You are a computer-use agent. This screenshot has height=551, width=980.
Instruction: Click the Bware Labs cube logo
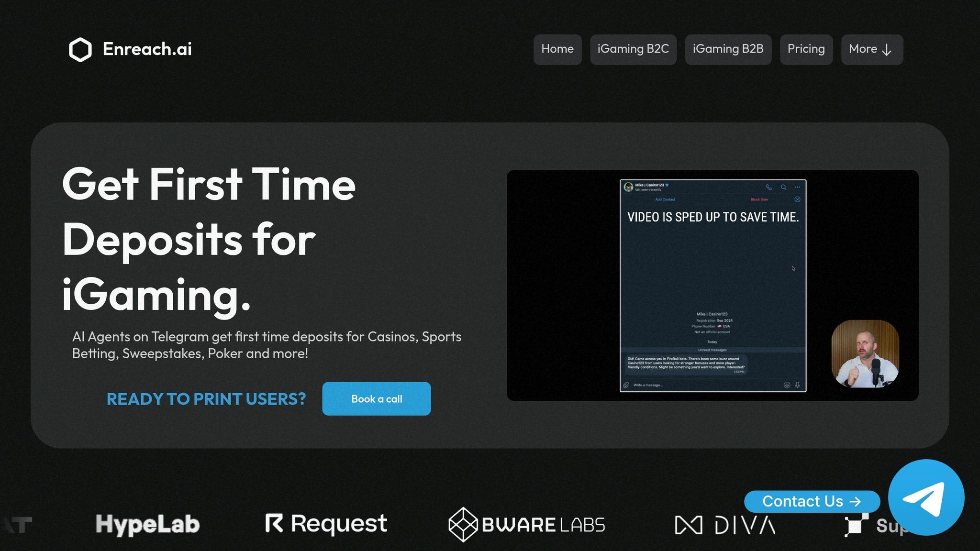pos(463,524)
